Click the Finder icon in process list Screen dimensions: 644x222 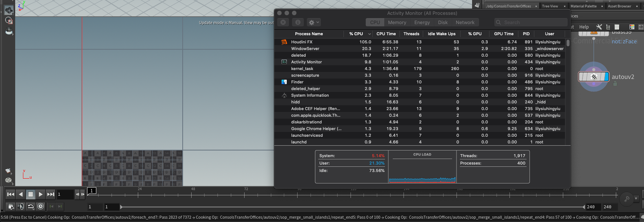[x=284, y=82]
